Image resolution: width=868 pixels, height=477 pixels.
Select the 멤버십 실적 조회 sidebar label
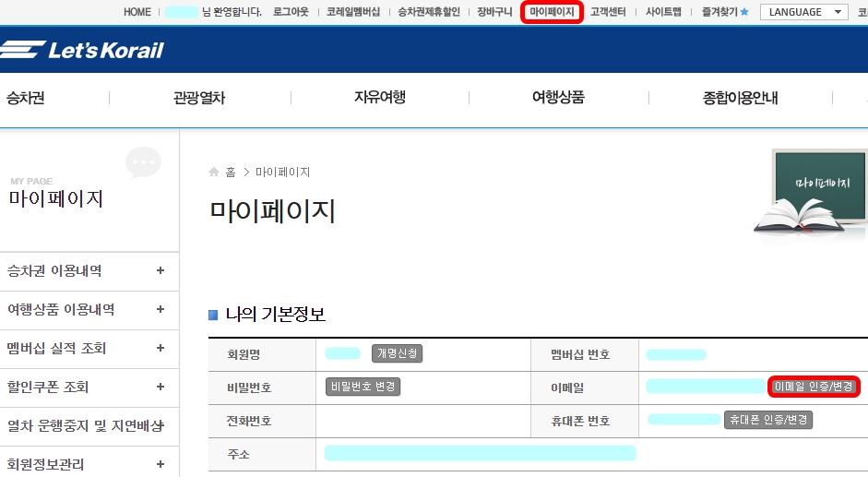coord(56,348)
